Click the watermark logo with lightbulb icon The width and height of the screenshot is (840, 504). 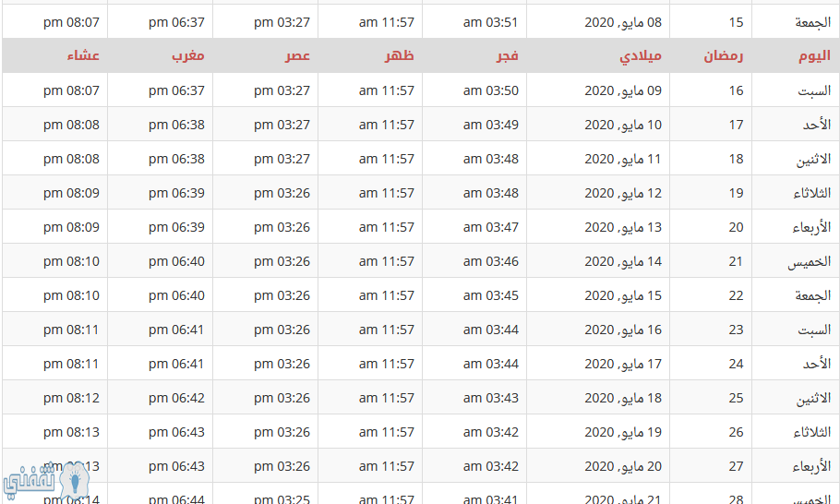(45, 480)
